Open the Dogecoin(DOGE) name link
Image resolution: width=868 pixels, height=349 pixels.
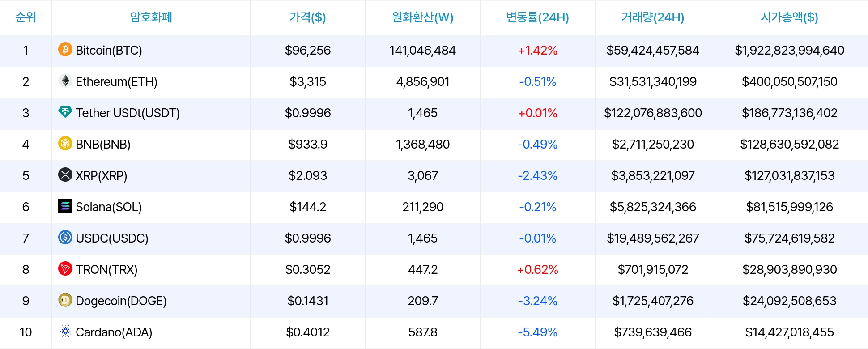[x=121, y=301]
